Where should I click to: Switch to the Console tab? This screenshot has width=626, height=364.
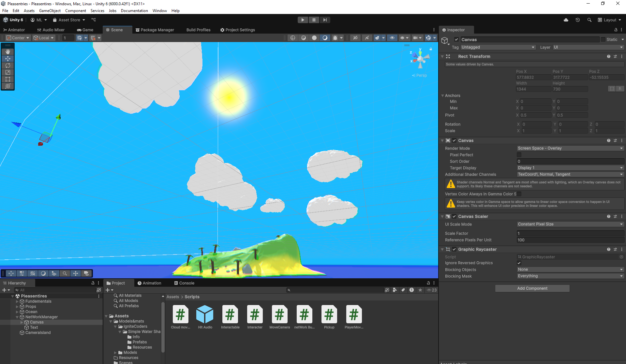(184, 283)
